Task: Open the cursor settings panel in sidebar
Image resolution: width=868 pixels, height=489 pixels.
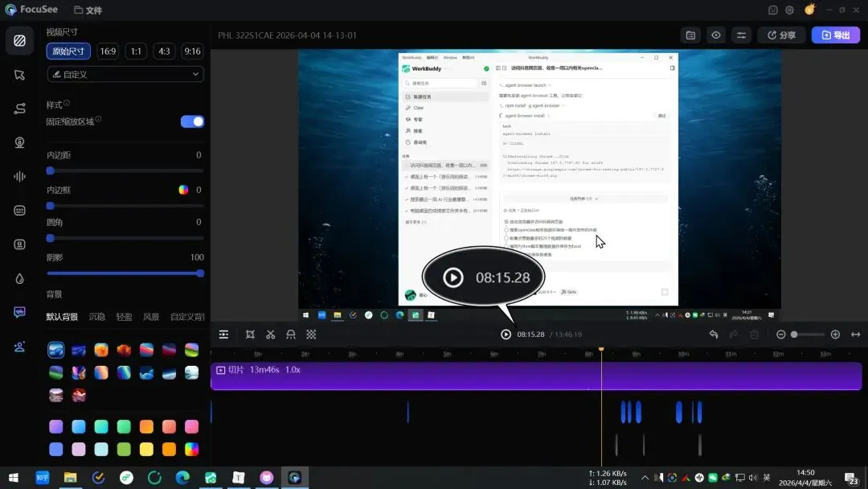Action: (x=19, y=75)
